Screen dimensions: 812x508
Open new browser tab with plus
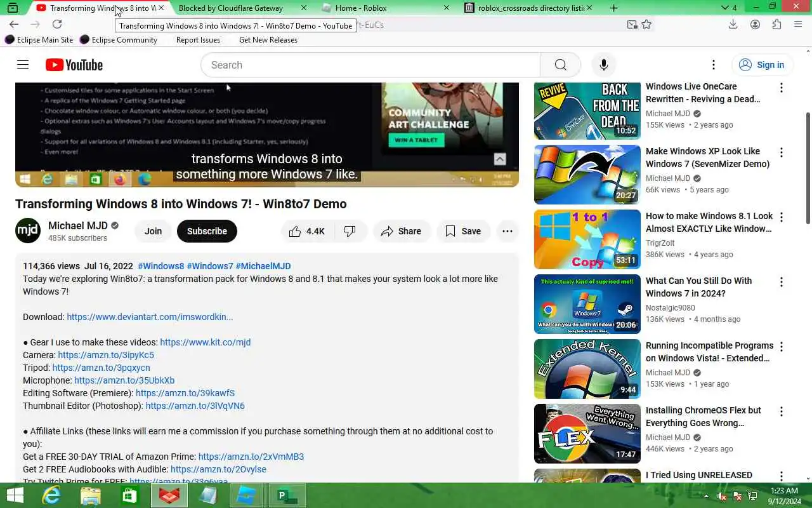(613, 8)
